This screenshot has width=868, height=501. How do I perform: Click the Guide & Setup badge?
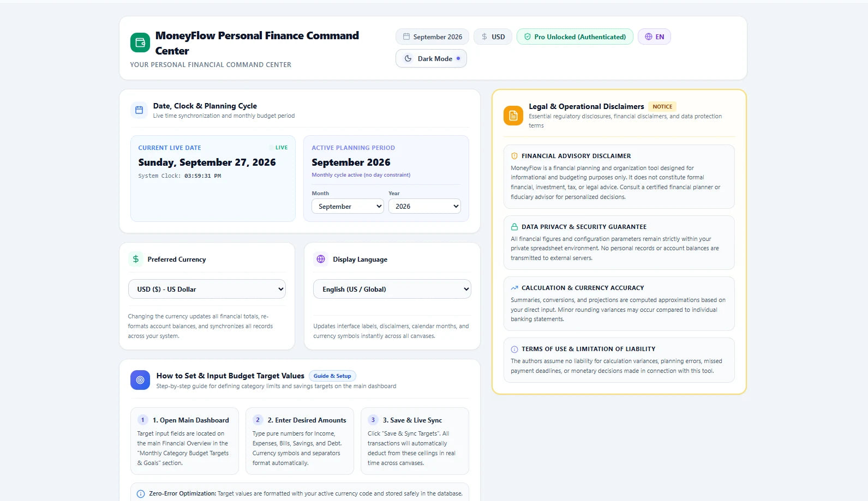(x=332, y=376)
